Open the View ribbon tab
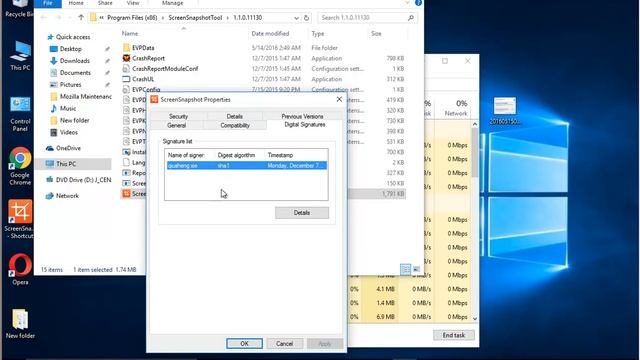Image resolution: width=640 pixels, height=360 pixels. pos(133,3)
